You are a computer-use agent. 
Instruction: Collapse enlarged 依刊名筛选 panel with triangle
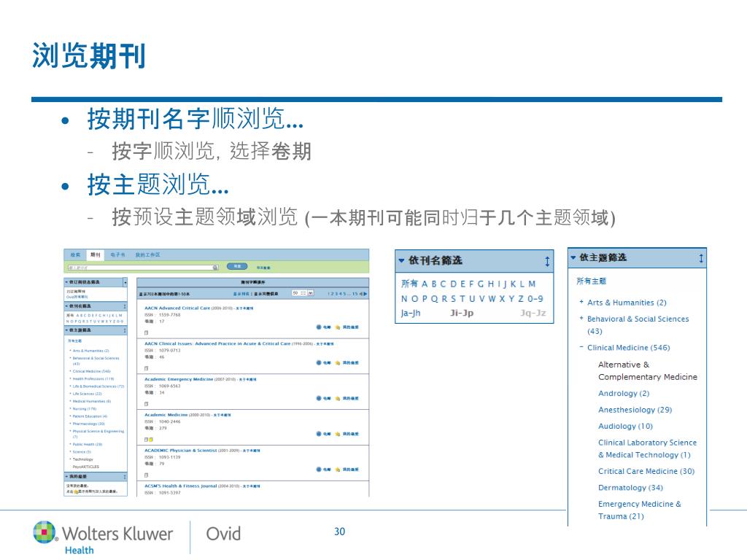(401, 261)
